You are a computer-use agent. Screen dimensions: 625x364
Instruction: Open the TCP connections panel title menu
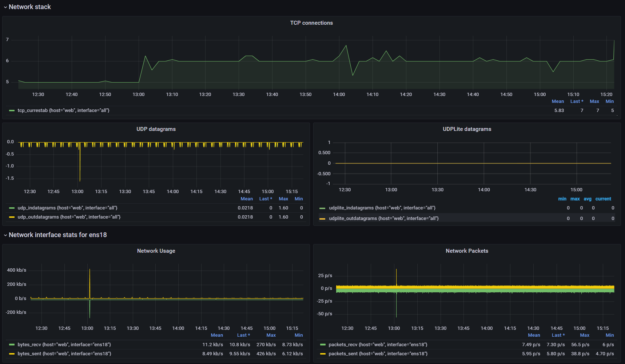point(311,23)
